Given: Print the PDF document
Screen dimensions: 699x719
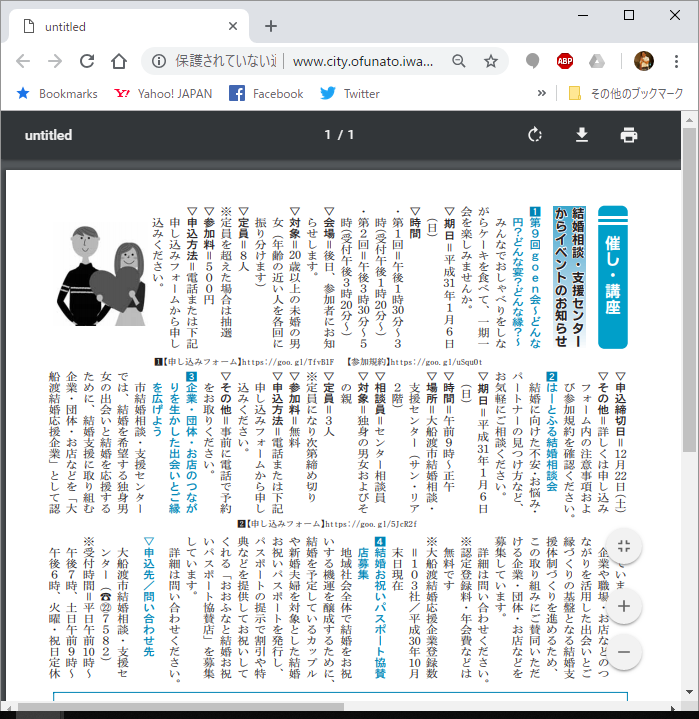Looking at the screenshot, I should click(628, 135).
